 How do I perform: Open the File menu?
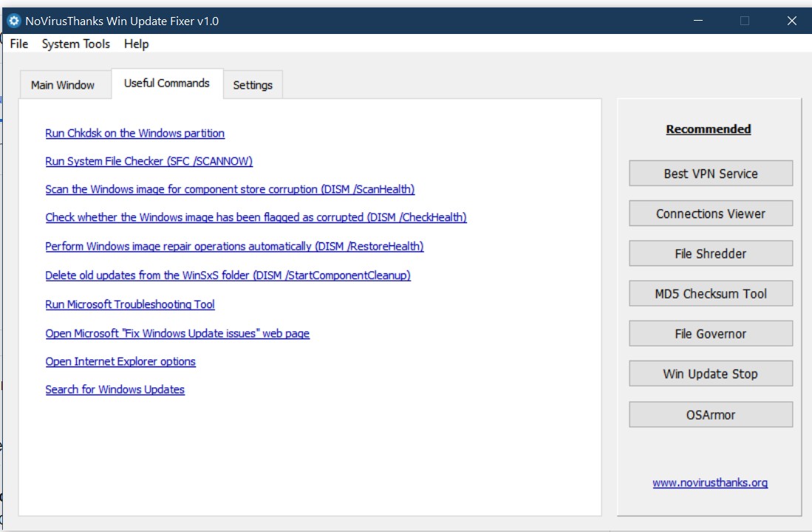[x=19, y=44]
